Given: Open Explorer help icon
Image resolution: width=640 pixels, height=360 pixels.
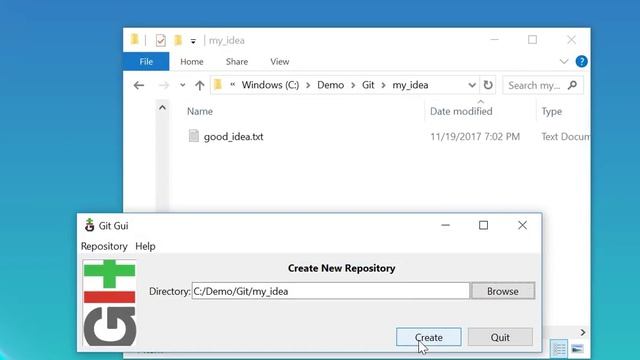Looking at the screenshot, I should [x=581, y=61].
